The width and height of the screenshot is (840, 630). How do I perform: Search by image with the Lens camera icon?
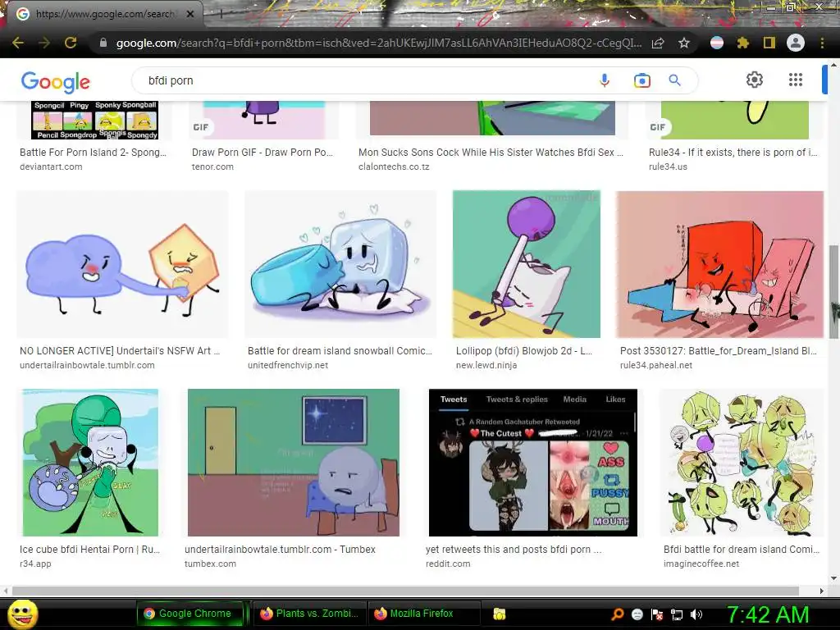click(641, 80)
